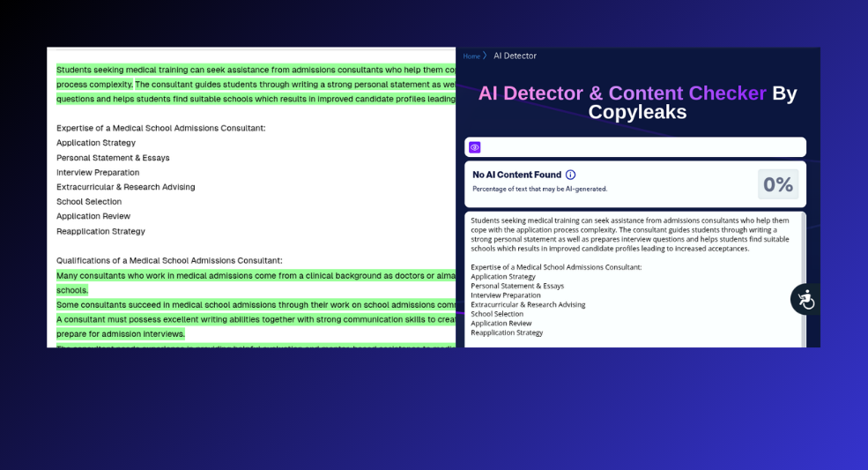868x470 pixels.
Task: Click 'Percentage of text that may be AI-generated' caption
Action: point(539,189)
